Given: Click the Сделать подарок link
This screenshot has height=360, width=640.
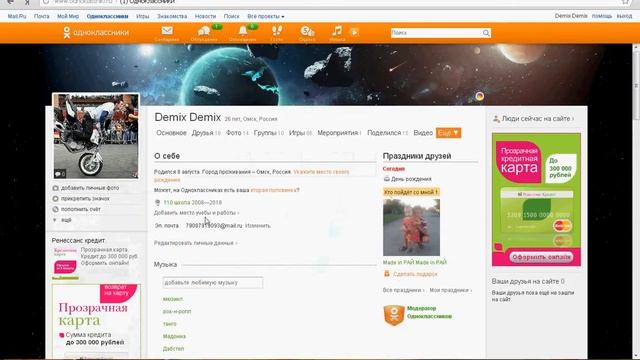Looking at the screenshot, I should coord(415,274).
